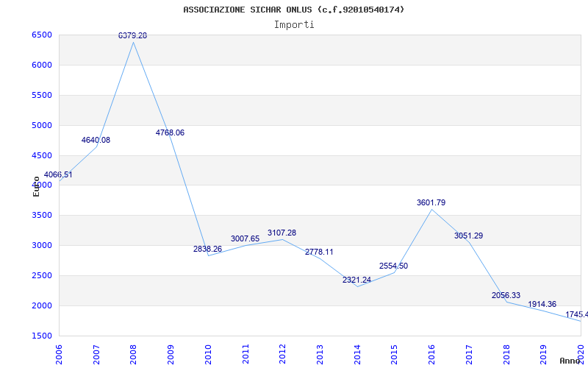
Task: Click the 2006 year axis label
Action: click(59, 355)
